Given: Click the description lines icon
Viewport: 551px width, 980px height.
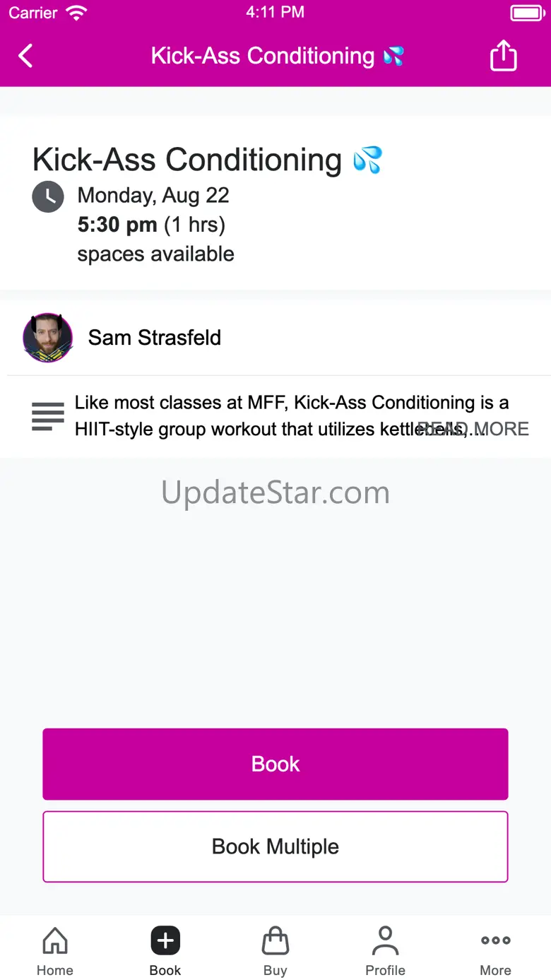Looking at the screenshot, I should 48,416.
